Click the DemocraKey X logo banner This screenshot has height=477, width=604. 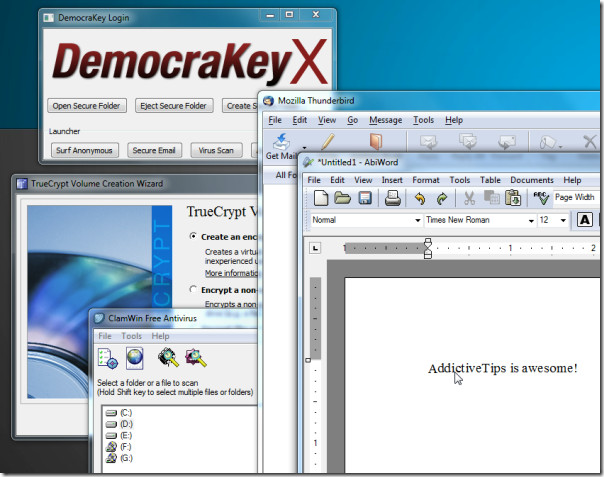coord(190,64)
